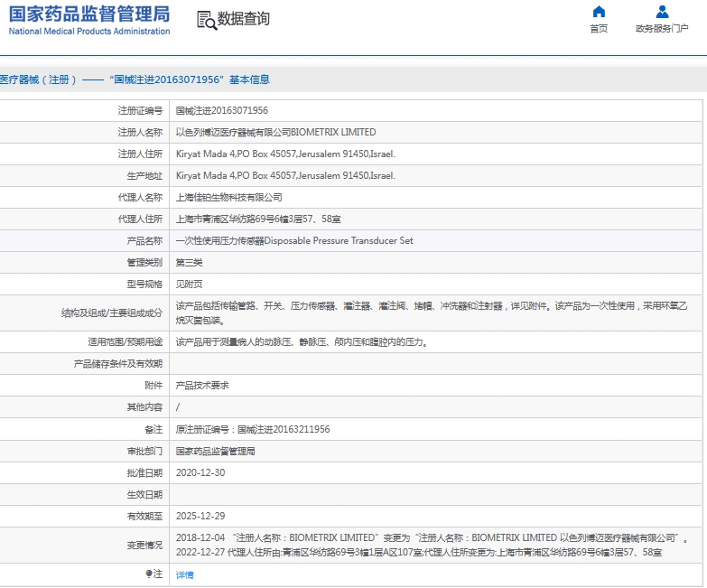The width and height of the screenshot is (707, 588).
Task: Click the 结构及组成/主要组成成分 row label
Action: 111,313
